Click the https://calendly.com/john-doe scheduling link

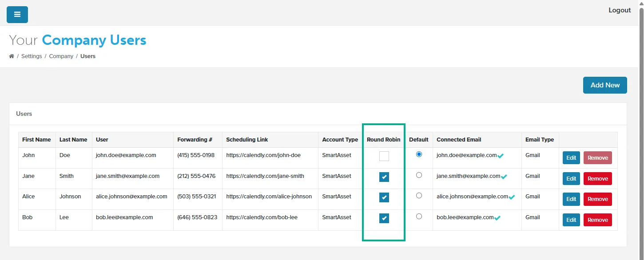point(263,155)
